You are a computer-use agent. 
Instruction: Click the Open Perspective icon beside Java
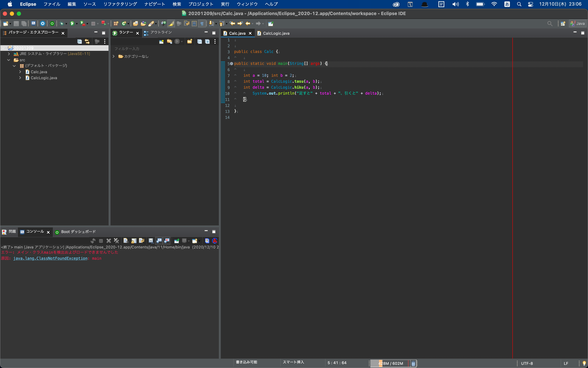[x=563, y=24]
